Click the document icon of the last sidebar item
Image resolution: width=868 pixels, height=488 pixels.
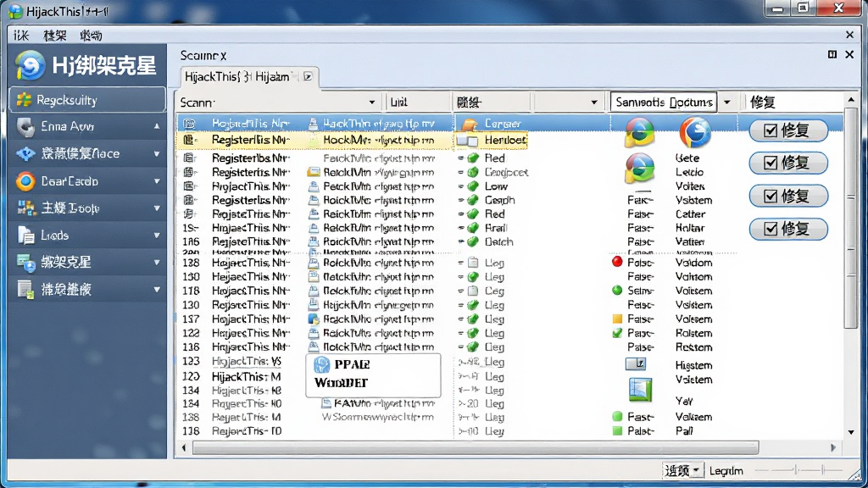click(25, 290)
